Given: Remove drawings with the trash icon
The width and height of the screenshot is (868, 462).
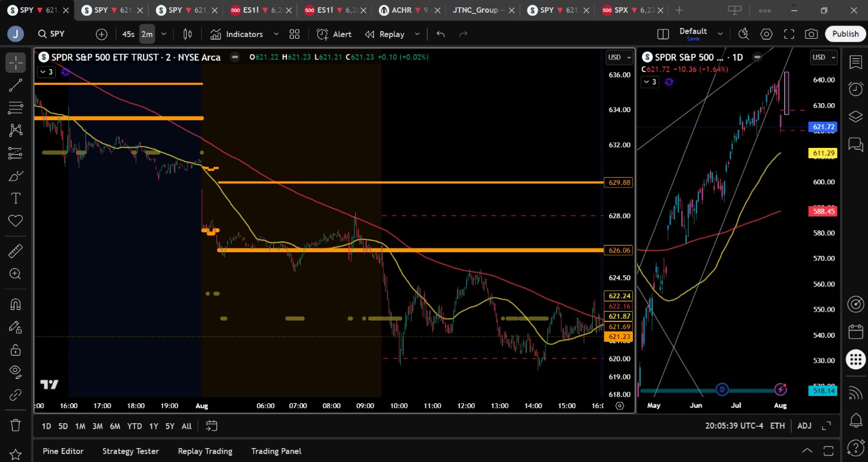Looking at the screenshot, I should (16, 424).
